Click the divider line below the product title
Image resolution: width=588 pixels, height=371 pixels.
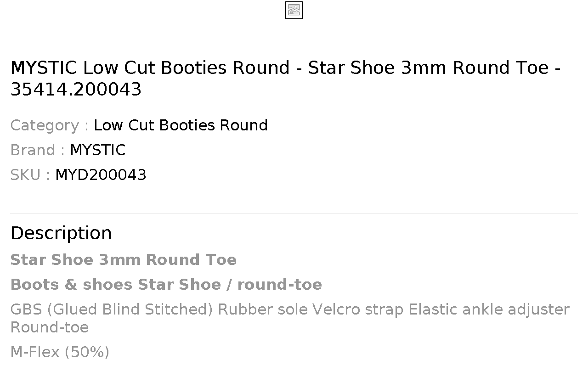point(294,109)
